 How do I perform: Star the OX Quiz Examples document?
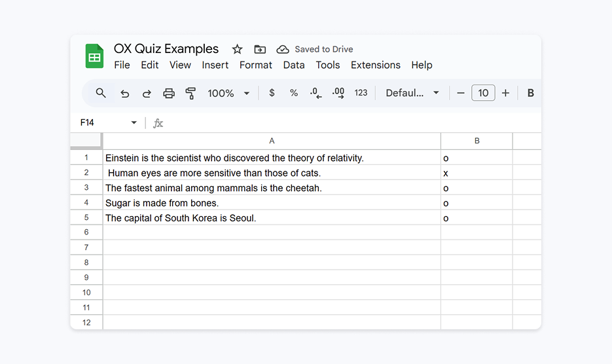click(x=237, y=49)
